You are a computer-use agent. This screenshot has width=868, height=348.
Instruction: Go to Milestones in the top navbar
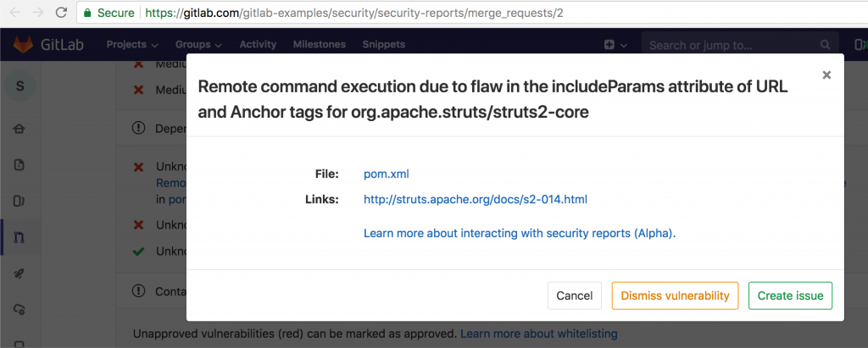pos(319,44)
